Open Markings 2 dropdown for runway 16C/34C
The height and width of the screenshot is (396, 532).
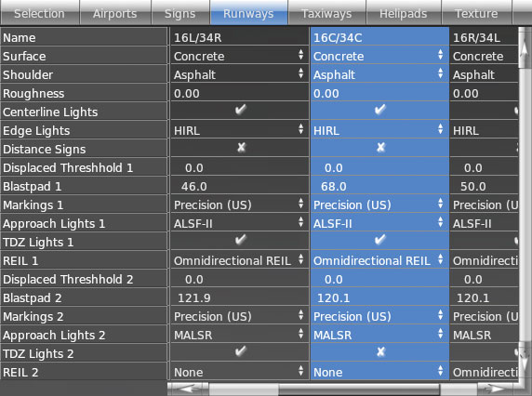click(x=379, y=316)
